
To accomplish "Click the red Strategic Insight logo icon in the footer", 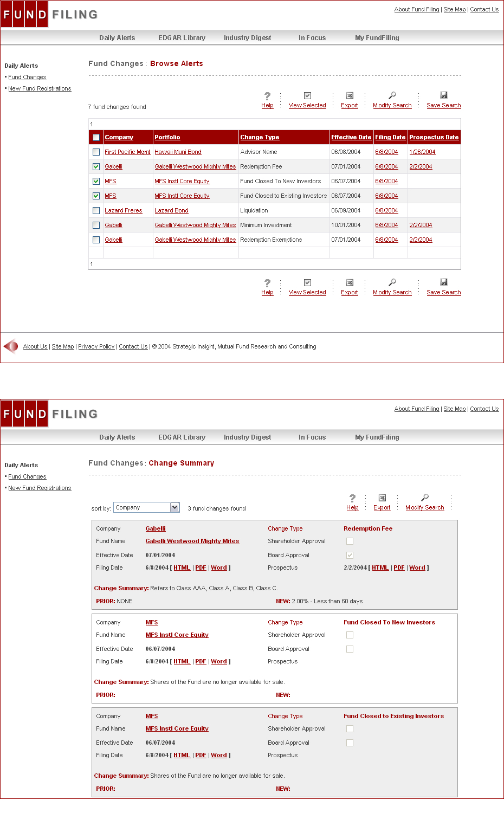I will pyautogui.click(x=11, y=346).
